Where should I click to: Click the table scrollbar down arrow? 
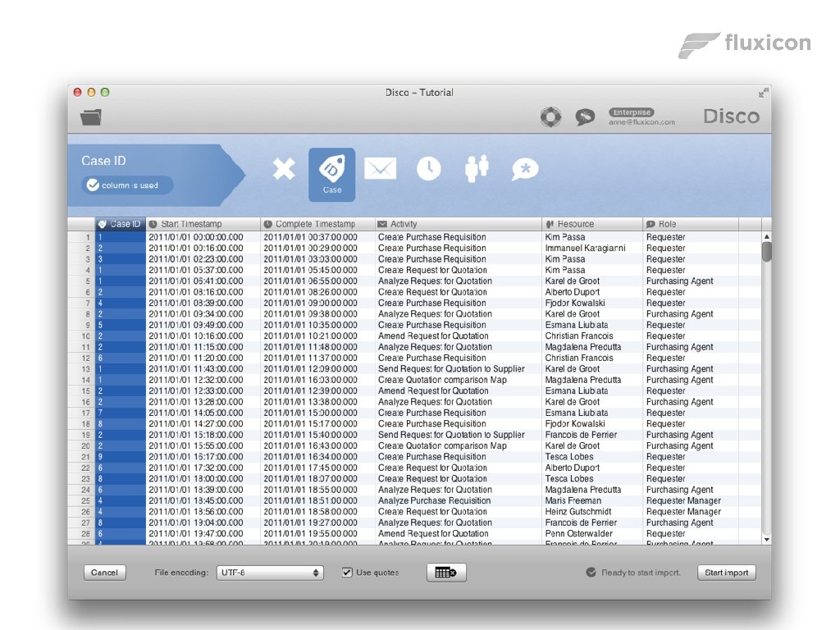click(767, 540)
